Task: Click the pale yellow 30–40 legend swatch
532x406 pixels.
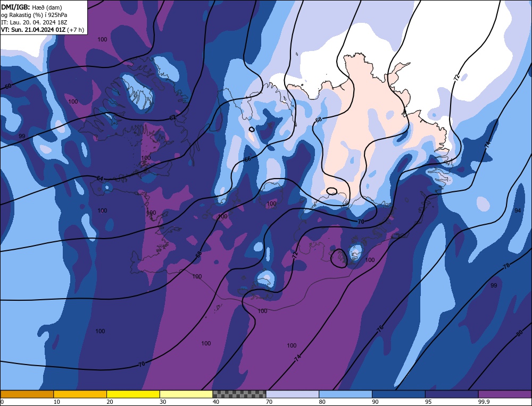Action: tap(186, 394)
